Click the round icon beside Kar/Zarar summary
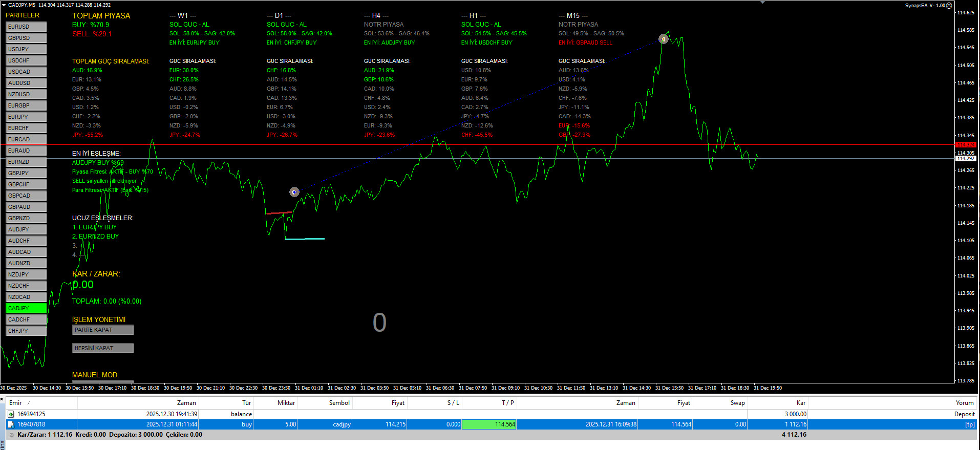 coord(11,435)
